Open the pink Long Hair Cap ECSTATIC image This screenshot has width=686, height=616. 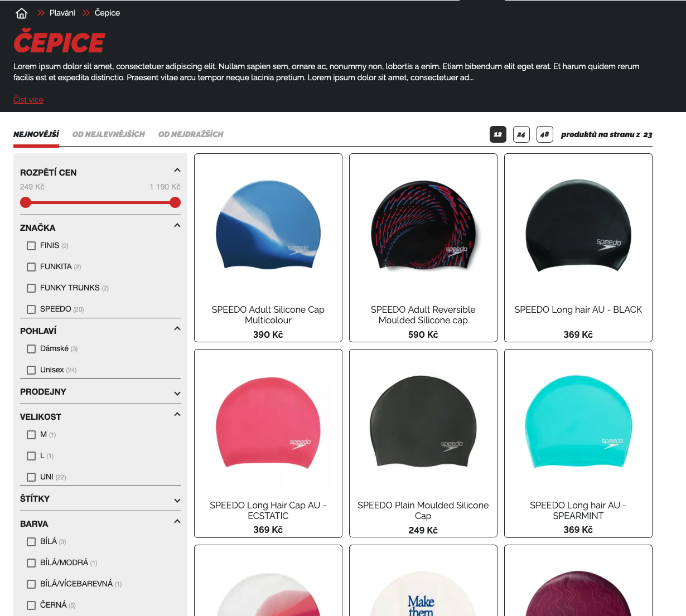[268, 422]
